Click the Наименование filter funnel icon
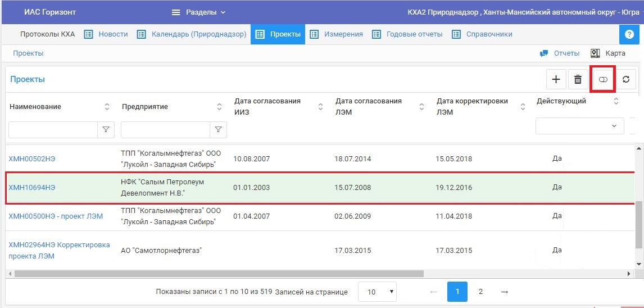This screenshot has height=308, width=644. [106, 130]
